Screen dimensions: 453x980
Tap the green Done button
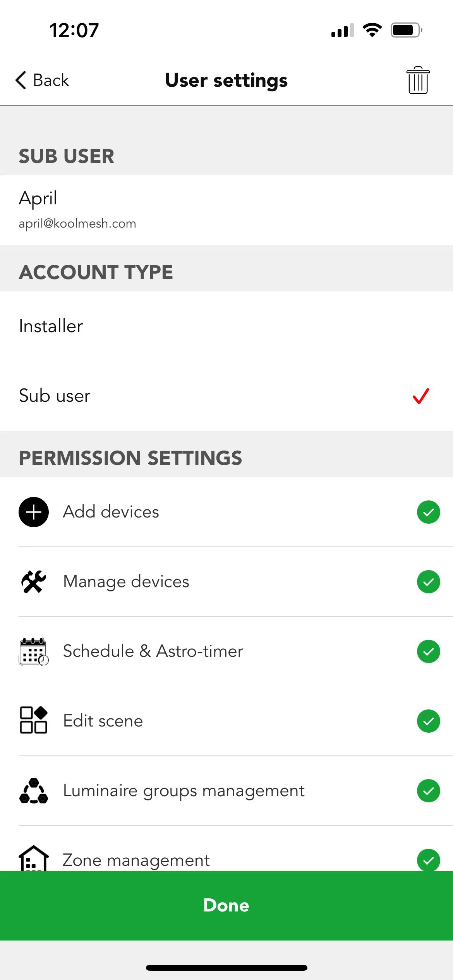(x=226, y=905)
